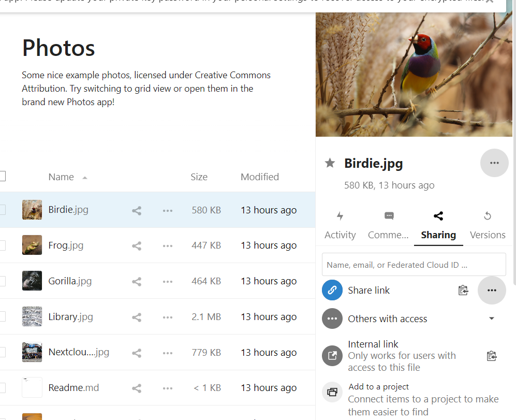Click the "447 KB" size cell
The width and height of the screenshot is (516, 420).
coord(207,245)
